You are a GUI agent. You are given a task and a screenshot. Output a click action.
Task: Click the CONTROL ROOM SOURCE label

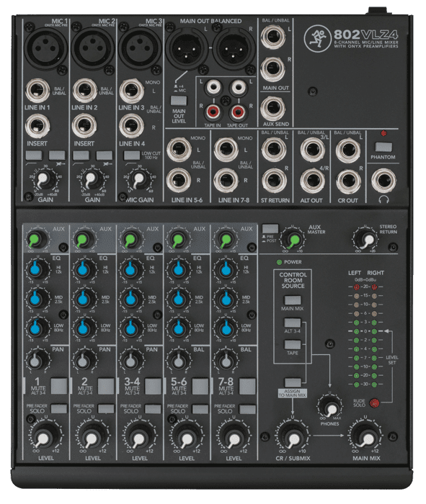pos(293,280)
